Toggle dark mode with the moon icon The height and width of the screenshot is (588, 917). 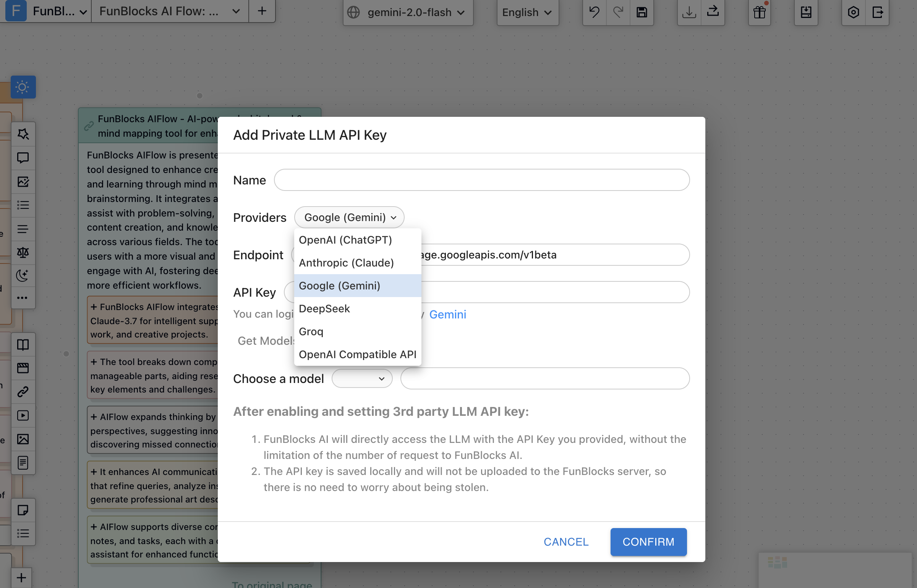(x=23, y=276)
